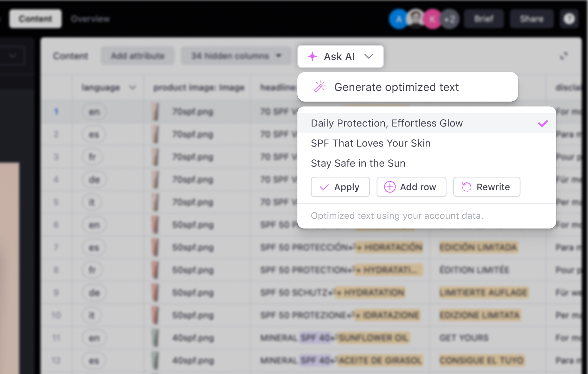This screenshot has height=374, width=588.
Task: Choose SPF That Loves Your Skin suggestion
Action: click(426, 143)
